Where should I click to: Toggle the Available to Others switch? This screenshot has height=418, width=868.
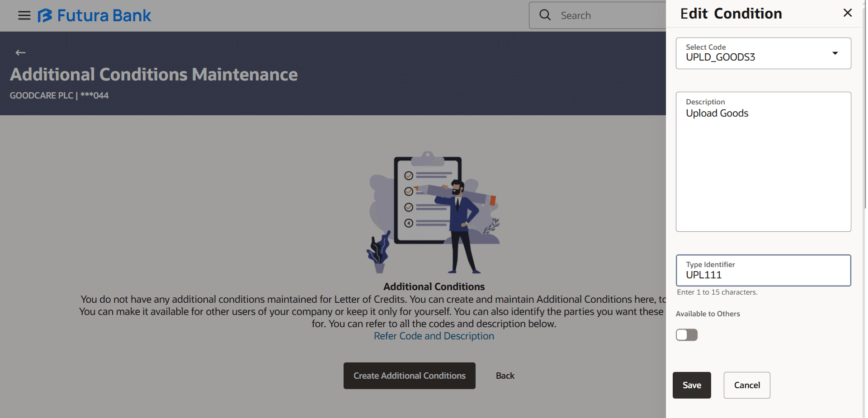tap(686, 334)
